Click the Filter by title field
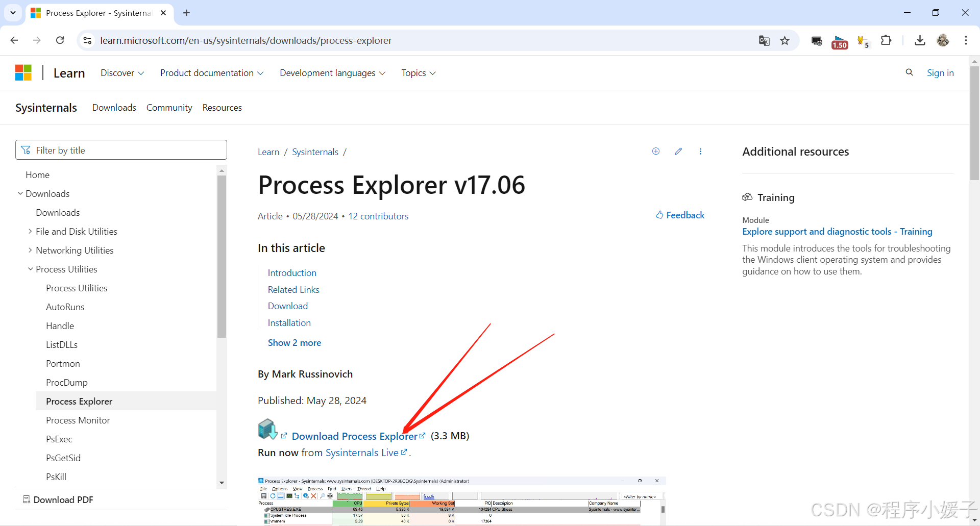 pos(121,150)
